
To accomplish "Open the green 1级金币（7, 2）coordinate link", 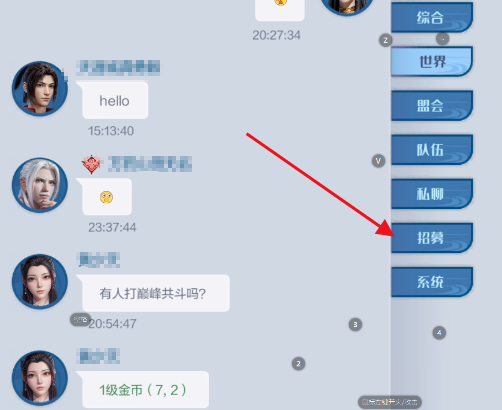I will [143, 390].
